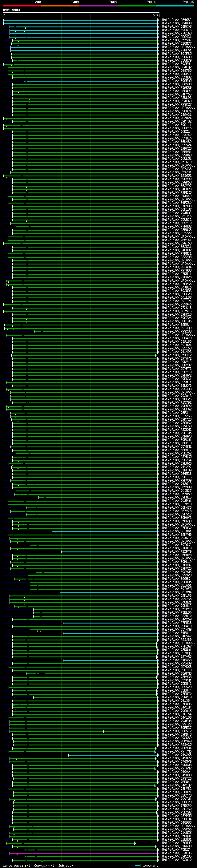The width and height of the screenshot is (197, 868).
Task: Open hit UniRef100_Q9FG74
Action: point(177,111)
